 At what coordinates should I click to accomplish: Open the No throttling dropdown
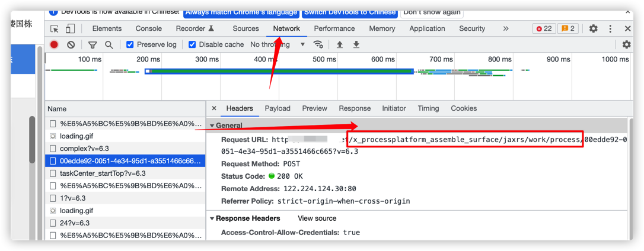[x=278, y=44]
